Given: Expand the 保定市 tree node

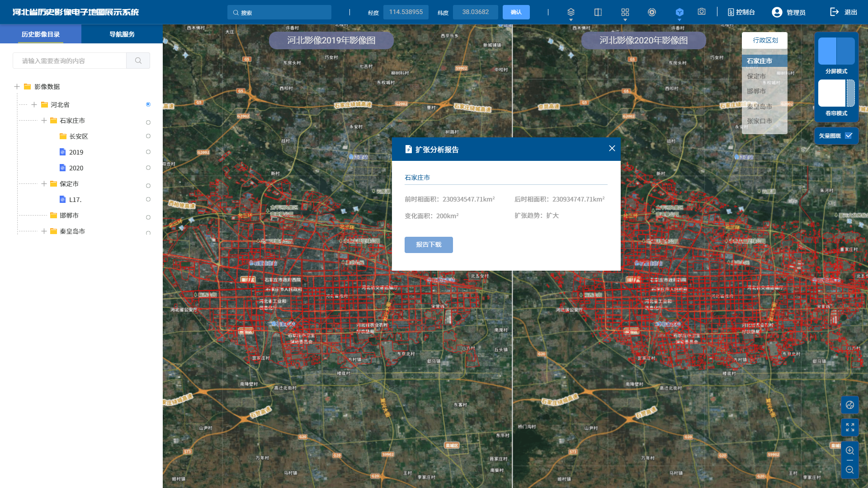Looking at the screenshot, I should pyautogui.click(x=44, y=184).
